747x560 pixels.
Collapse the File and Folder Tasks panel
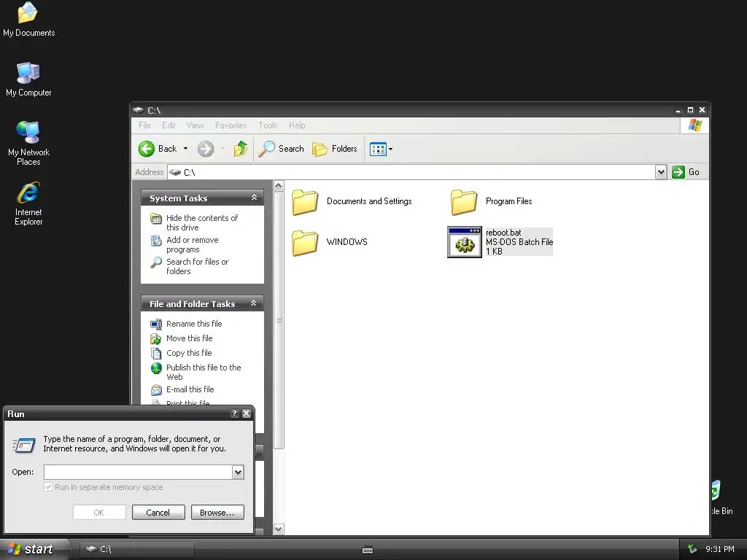(253, 303)
